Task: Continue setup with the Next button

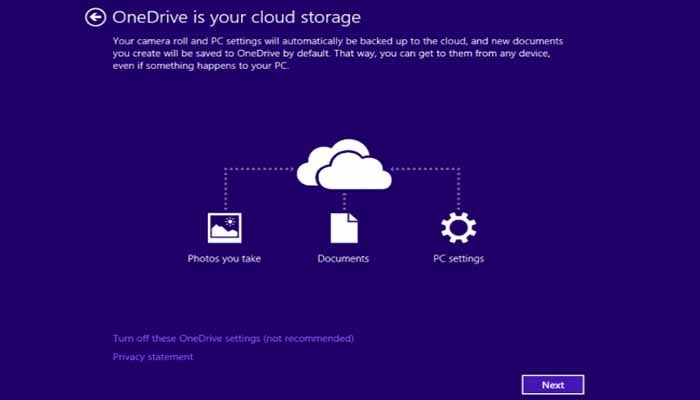Action: [553, 385]
